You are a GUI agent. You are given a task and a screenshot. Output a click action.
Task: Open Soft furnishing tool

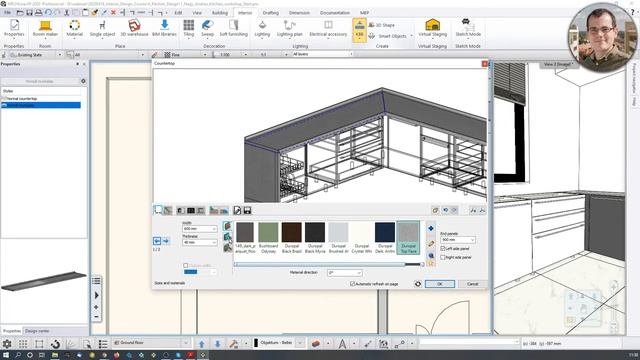click(x=233, y=28)
